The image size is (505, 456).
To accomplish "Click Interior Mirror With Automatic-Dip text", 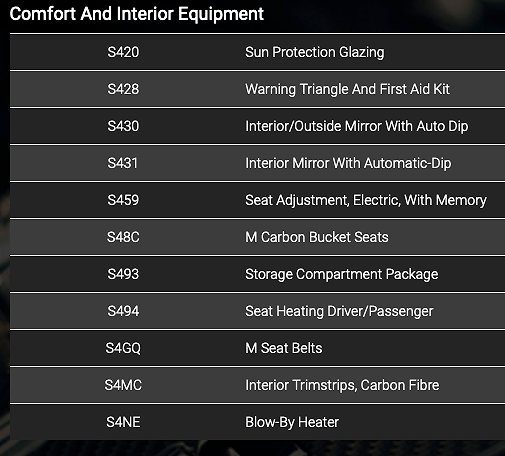I will tap(348, 163).
